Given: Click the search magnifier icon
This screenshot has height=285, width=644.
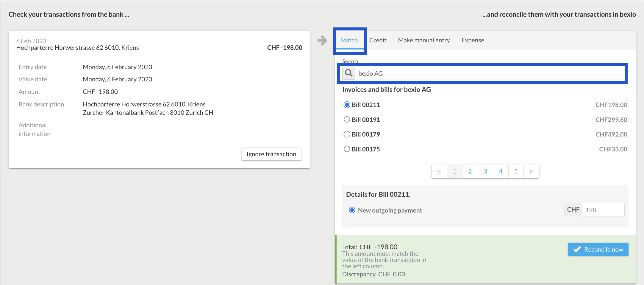Looking at the screenshot, I should (x=349, y=73).
